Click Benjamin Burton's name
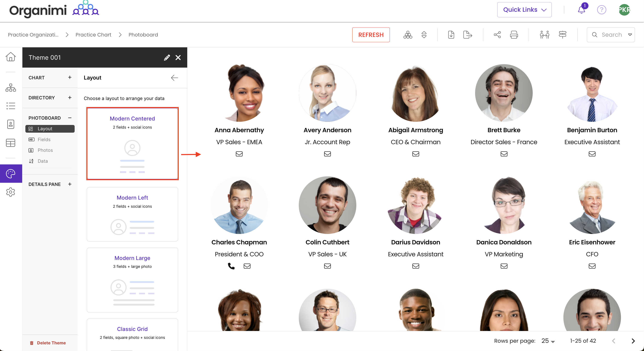Viewport: 644px width, 351px height. (592, 130)
